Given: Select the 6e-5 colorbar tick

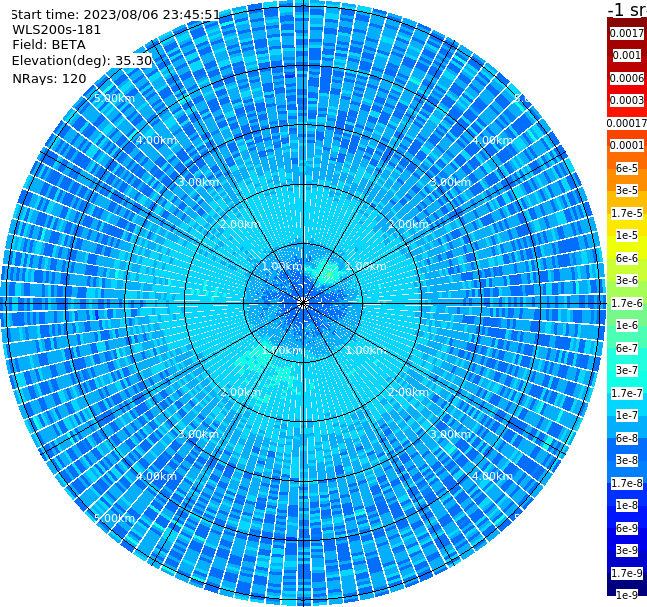Looking at the screenshot, I should tap(627, 168).
